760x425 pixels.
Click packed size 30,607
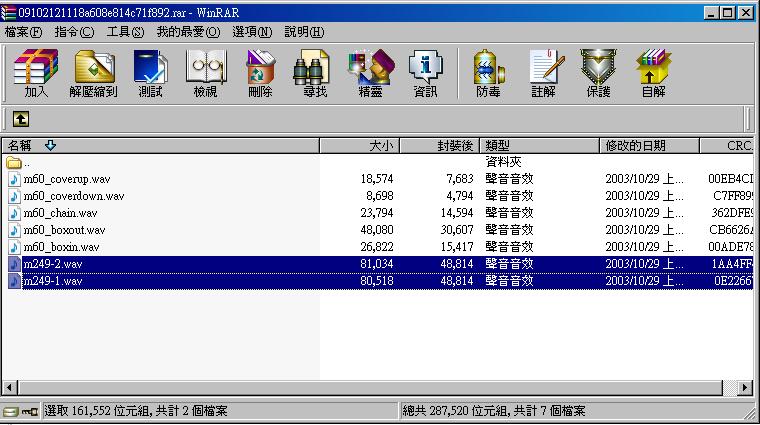tap(457, 230)
